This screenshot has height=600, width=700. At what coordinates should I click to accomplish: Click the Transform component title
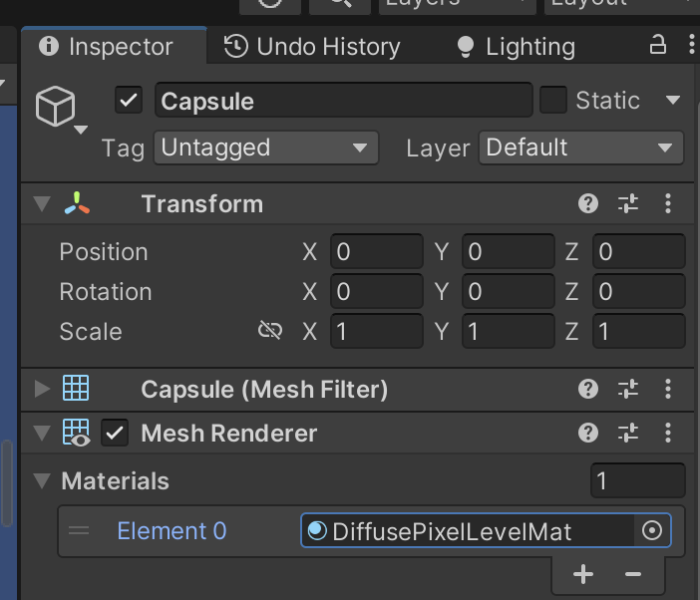(x=202, y=204)
